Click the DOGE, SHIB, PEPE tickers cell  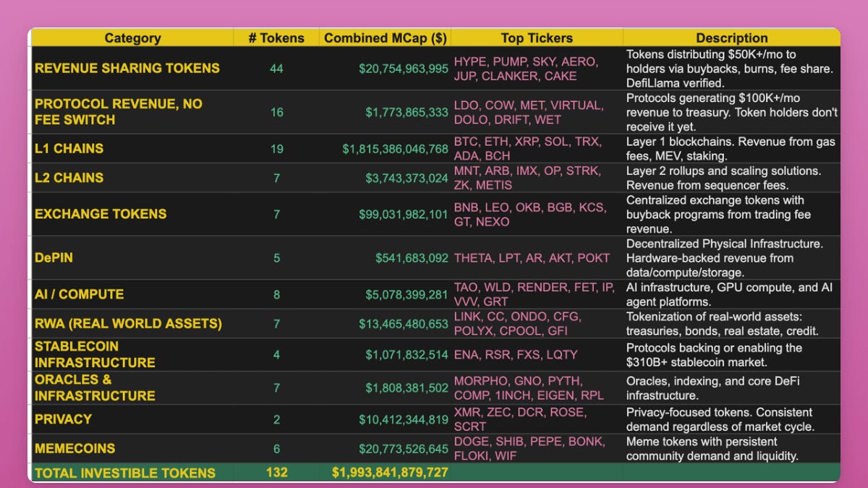click(537, 448)
